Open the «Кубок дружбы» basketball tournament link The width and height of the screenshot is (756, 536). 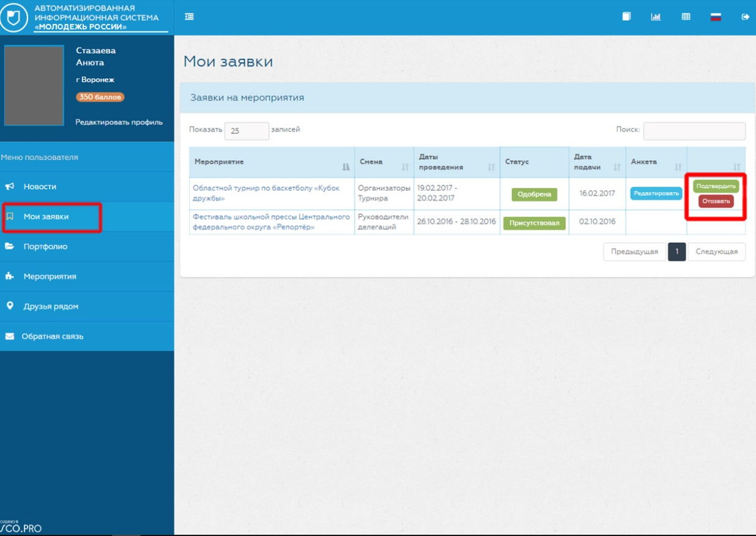pos(266,193)
